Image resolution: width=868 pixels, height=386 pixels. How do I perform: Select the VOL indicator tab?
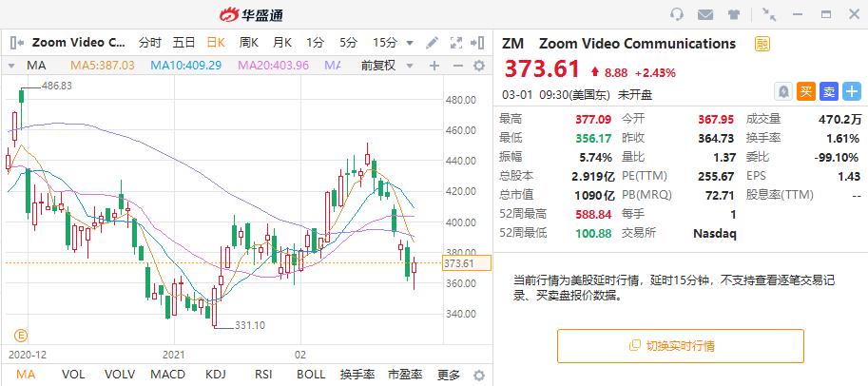click(73, 375)
